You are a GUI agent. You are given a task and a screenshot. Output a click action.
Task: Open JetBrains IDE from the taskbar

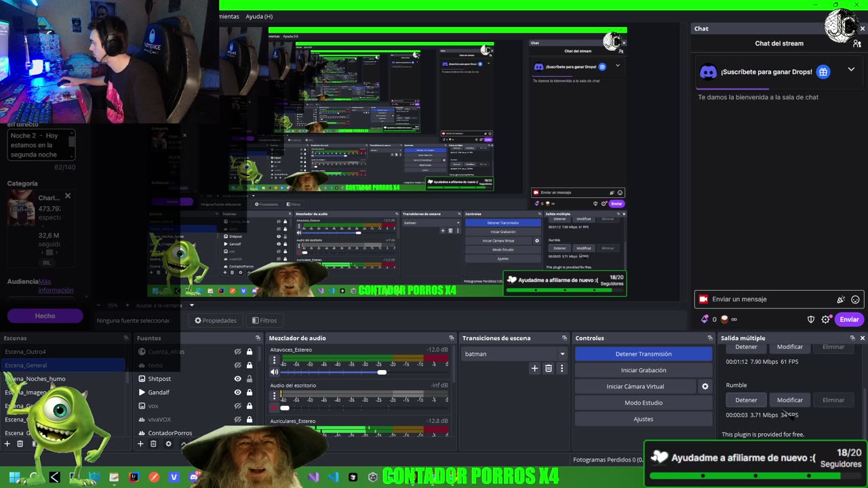134,477
